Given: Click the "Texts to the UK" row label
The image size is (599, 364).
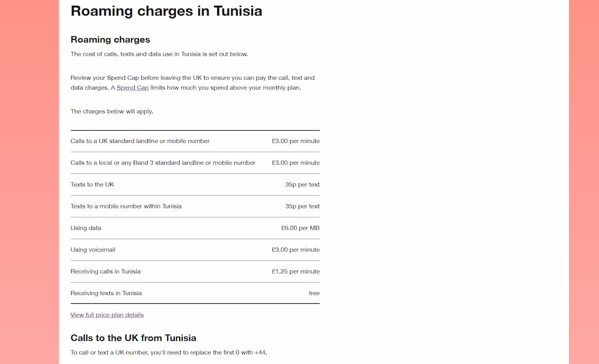Looking at the screenshot, I should tap(92, 184).
